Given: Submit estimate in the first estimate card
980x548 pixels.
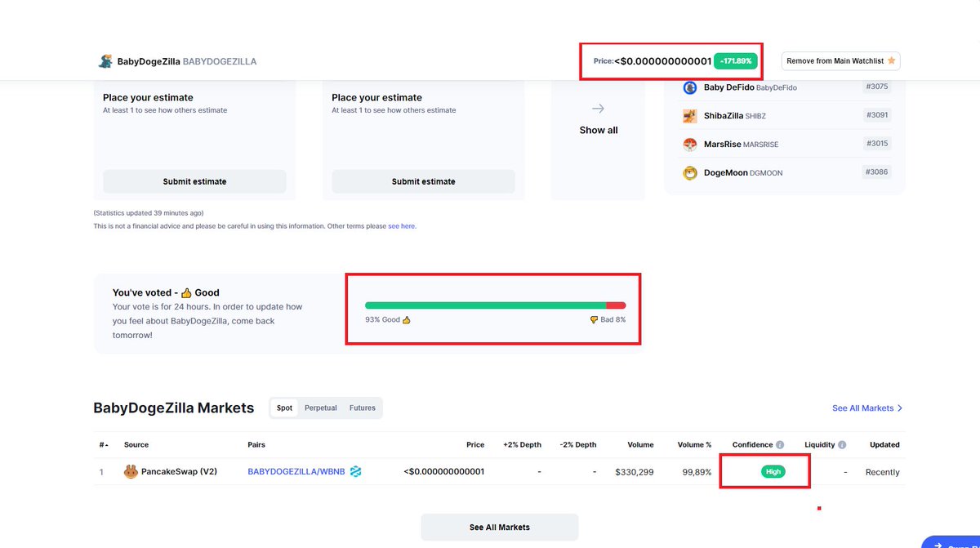Looking at the screenshot, I should coord(194,181).
